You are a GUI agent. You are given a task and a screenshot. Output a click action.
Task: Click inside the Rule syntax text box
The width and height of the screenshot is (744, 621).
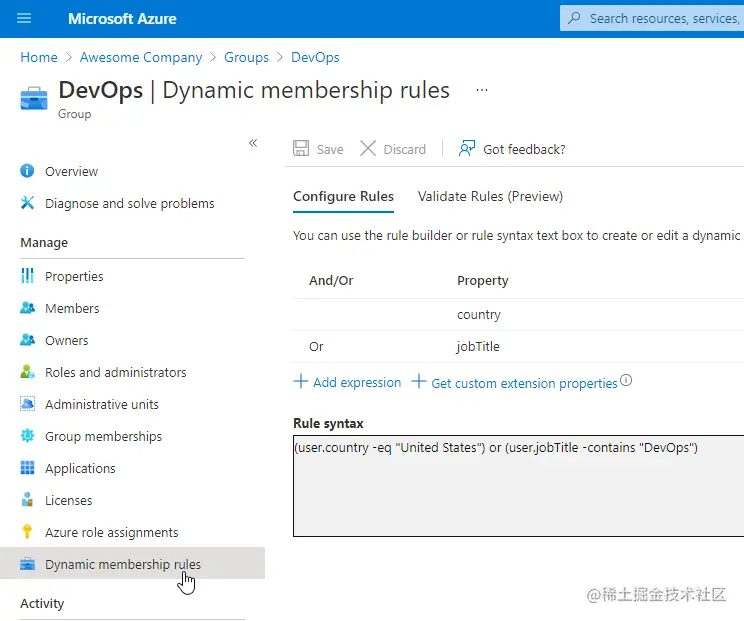click(519, 486)
